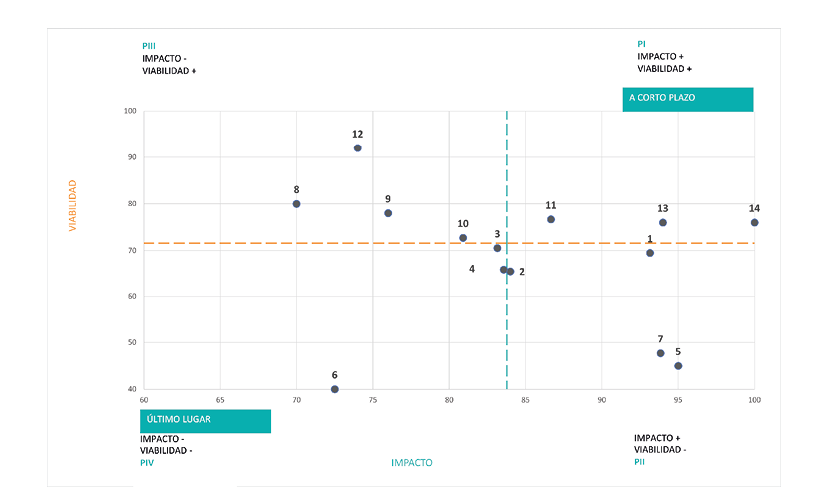Select data point 6 at the chart bottom
This screenshot has height=489, width=827.
point(335,389)
